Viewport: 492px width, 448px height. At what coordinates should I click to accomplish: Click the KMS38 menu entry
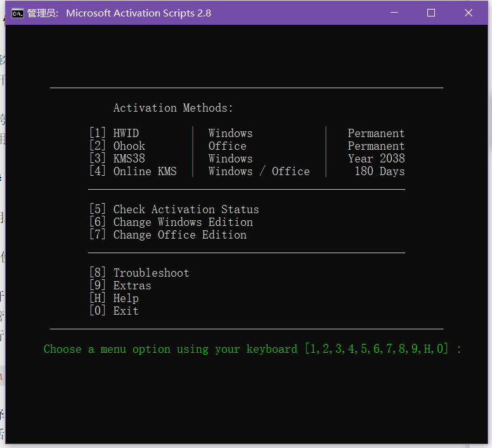point(129,159)
